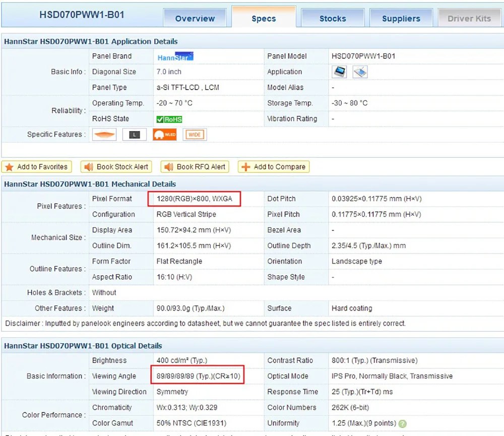Click the WIDE viewing feature icon
504x436 pixels.
point(195,135)
